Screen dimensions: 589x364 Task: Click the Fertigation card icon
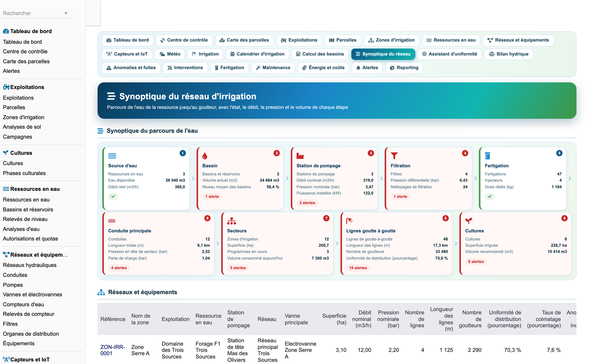487,156
